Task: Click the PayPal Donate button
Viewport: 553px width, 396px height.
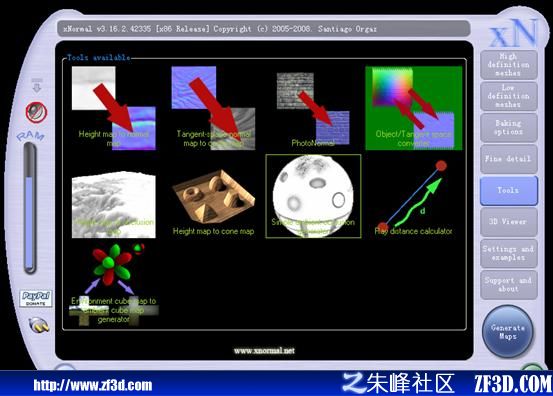Action: [36, 298]
